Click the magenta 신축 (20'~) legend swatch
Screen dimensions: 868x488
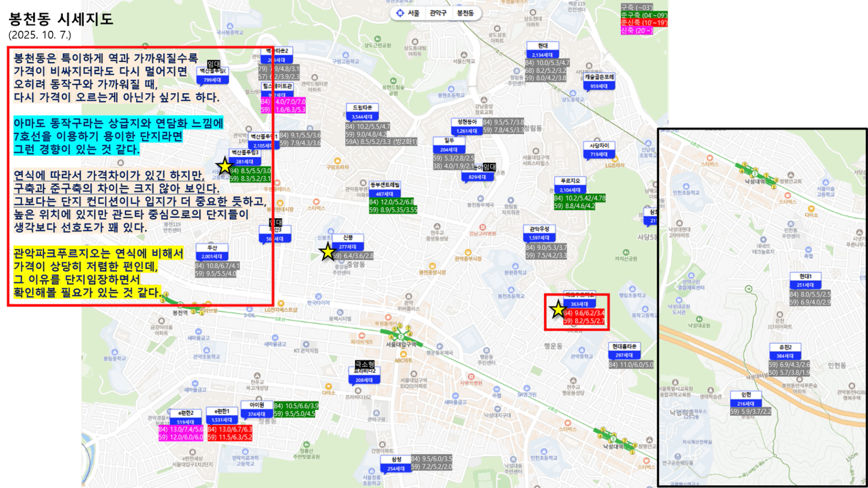pyautogui.click(x=636, y=31)
